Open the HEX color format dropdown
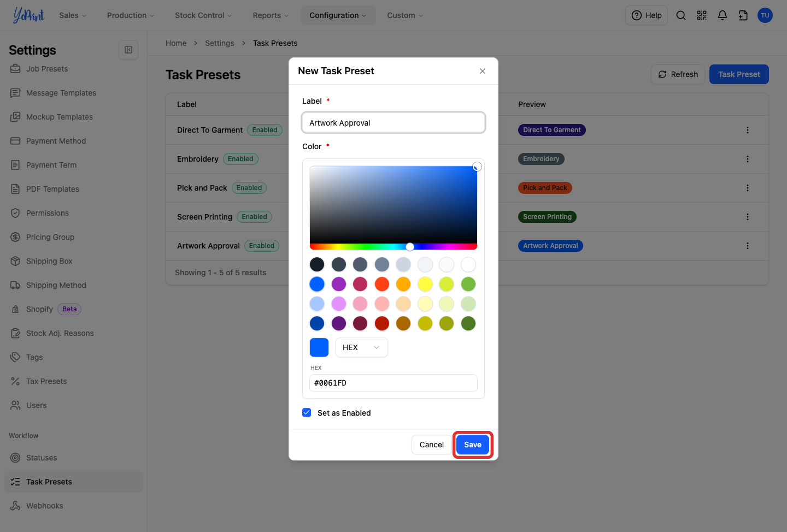The image size is (787, 532). pos(361,347)
